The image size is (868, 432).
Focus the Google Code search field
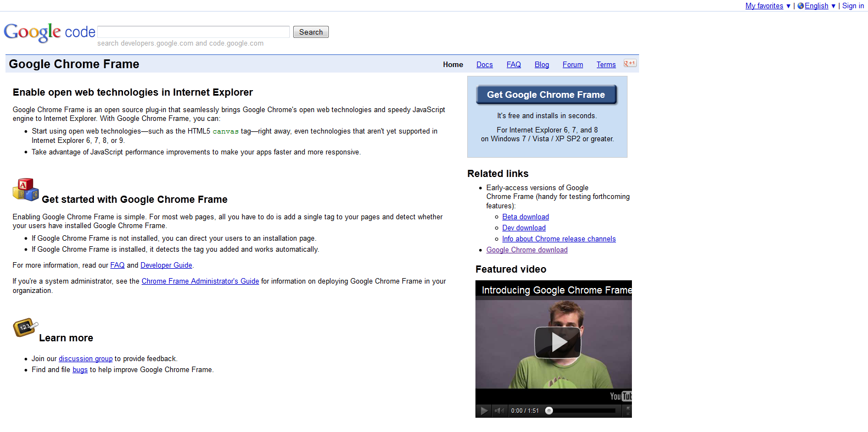(x=193, y=32)
